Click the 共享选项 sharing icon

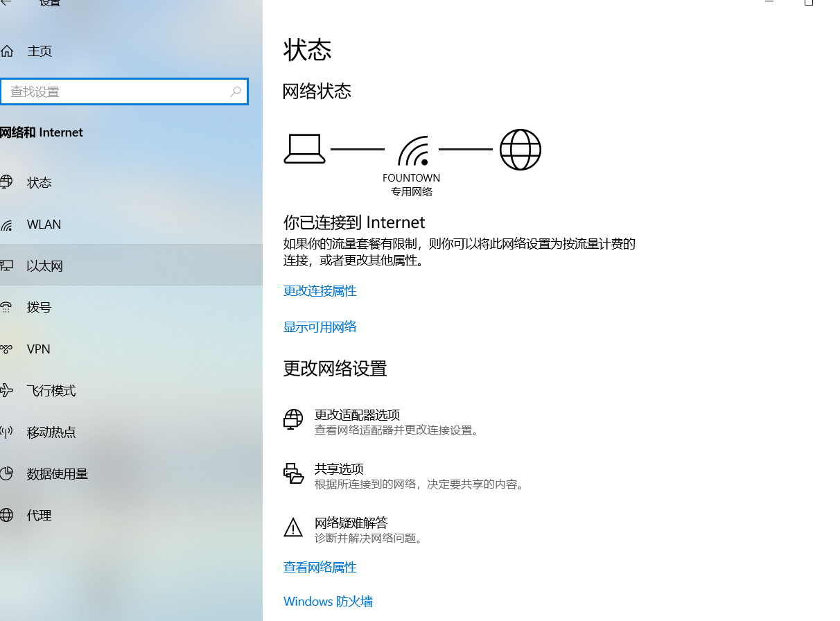[x=293, y=473]
